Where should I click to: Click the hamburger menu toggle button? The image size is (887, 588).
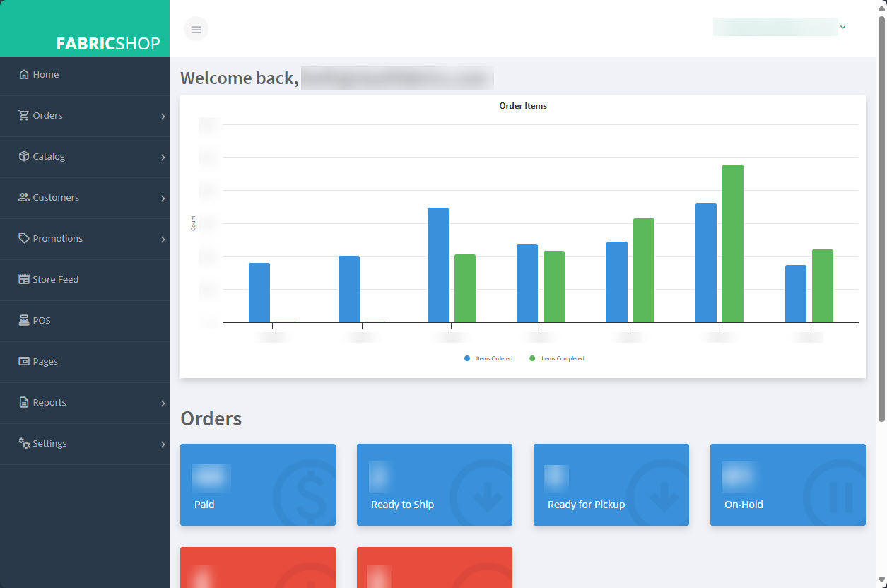click(196, 29)
